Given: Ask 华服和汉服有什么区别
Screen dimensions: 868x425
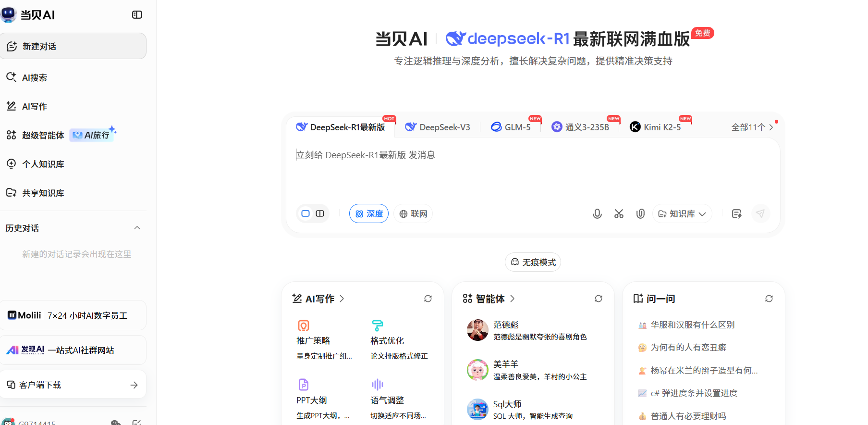Looking at the screenshot, I should [692, 325].
